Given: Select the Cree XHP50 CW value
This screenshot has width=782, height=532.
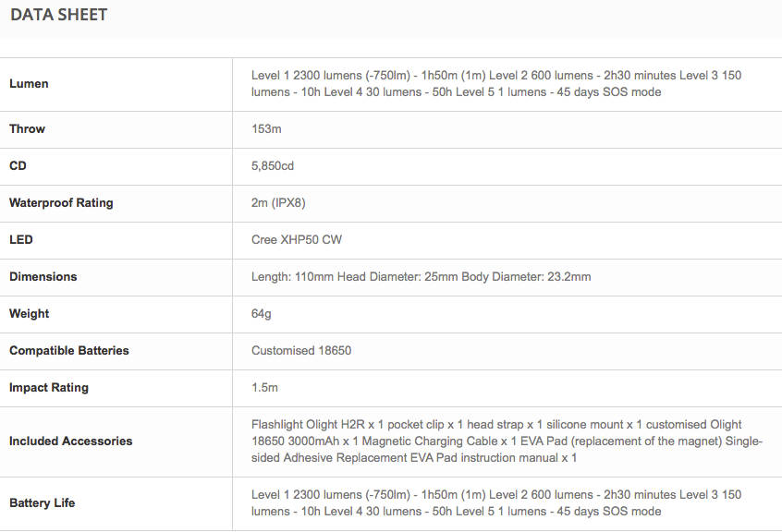Looking at the screenshot, I should point(297,240).
